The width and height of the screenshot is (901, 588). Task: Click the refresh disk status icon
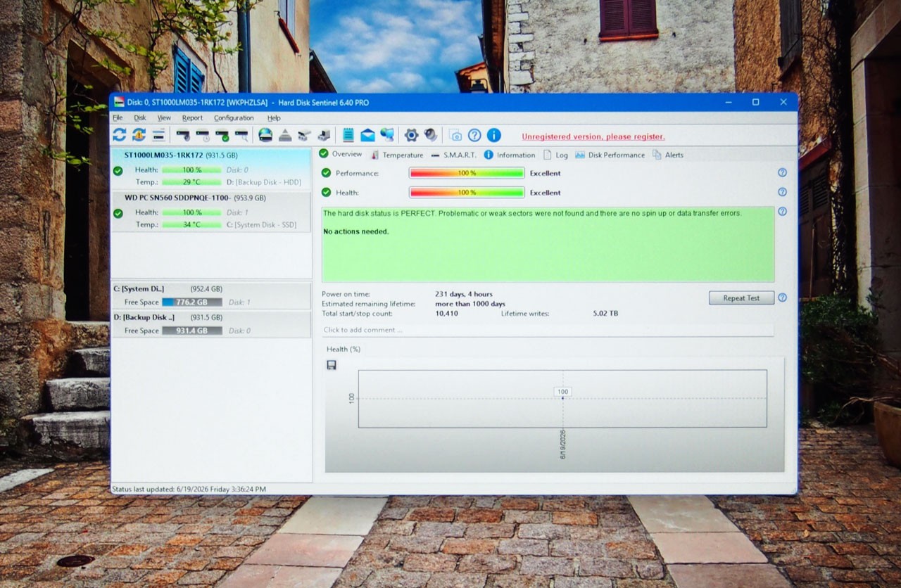[x=119, y=135]
